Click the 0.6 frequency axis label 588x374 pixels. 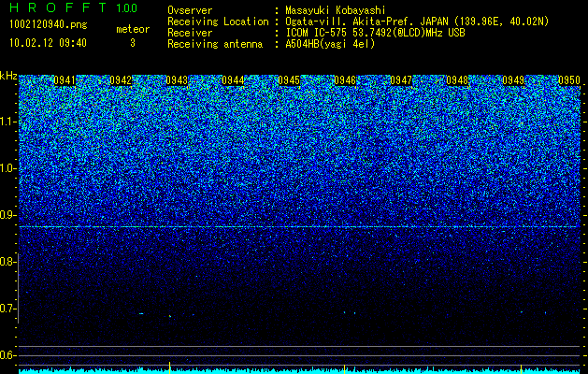pyautogui.click(x=7, y=355)
